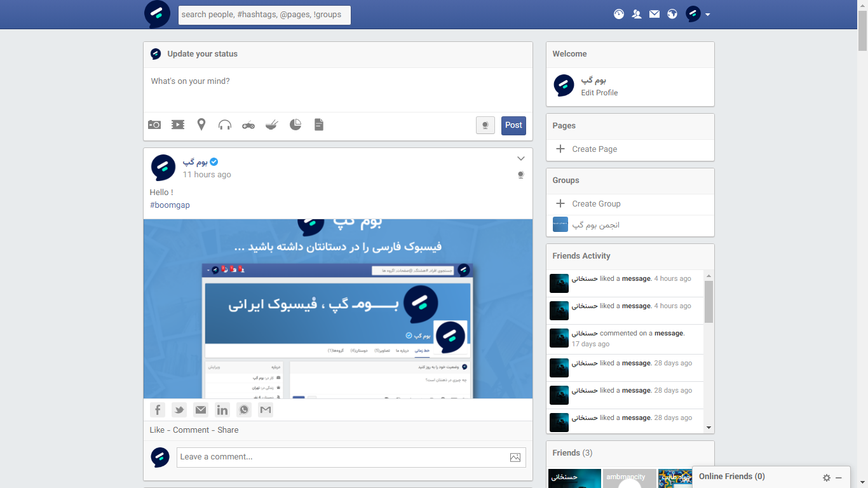This screenshot has height=488, width=868.
Task: Open the liked message from 4 hours ago, first entry
Action: pos(636,279)
